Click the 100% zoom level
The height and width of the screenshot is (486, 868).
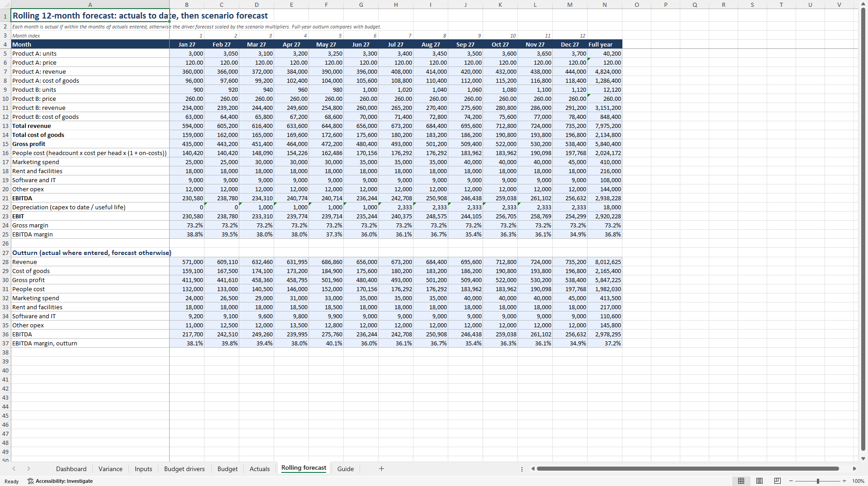tap(858, 481)
